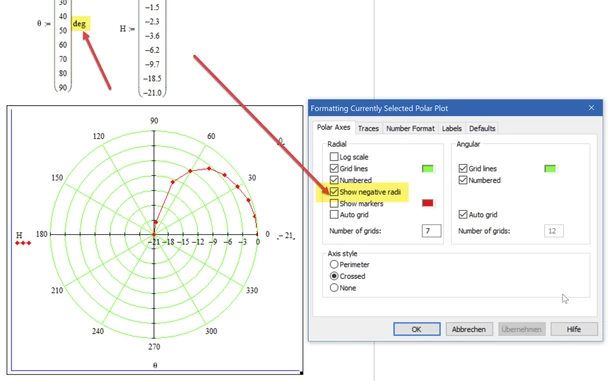
Task: Click angular Number of grids field
Action: point(554,231)
